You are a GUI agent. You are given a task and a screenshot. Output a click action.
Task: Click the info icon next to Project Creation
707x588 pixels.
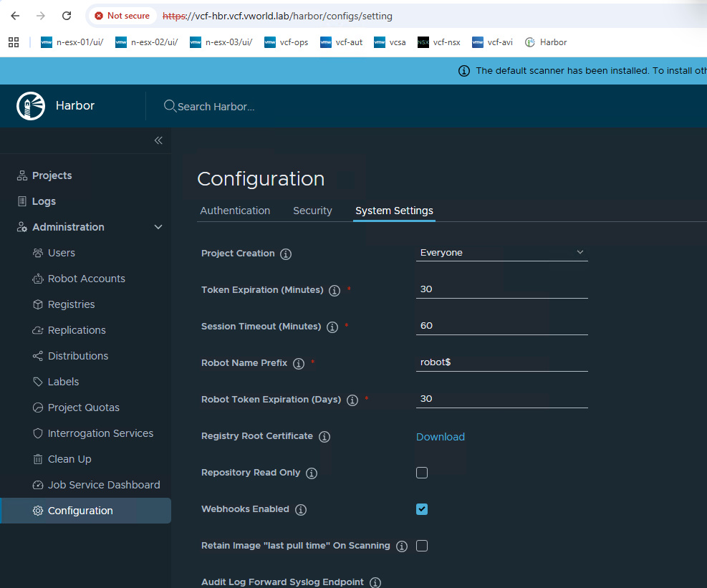pyautogui.click(x=286, y=254)
